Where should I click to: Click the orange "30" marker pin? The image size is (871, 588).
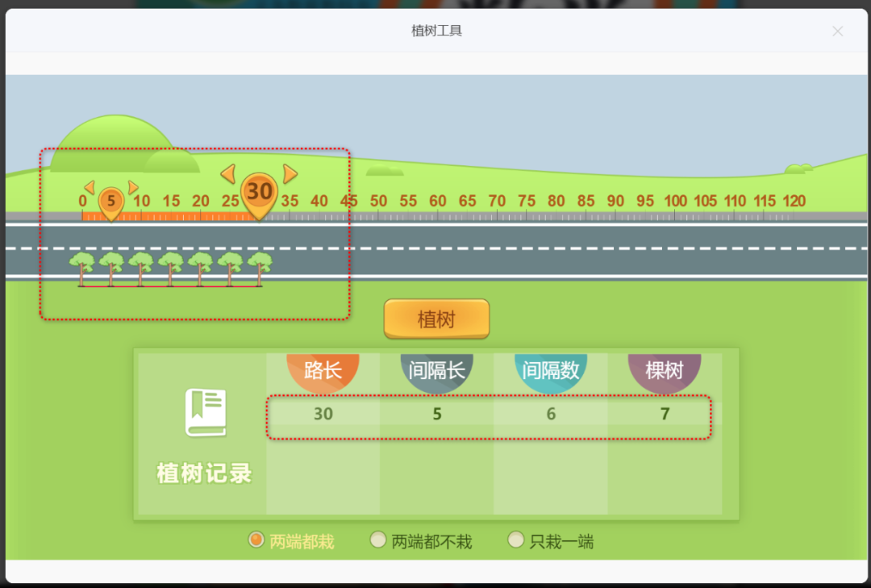click(259, 191)
